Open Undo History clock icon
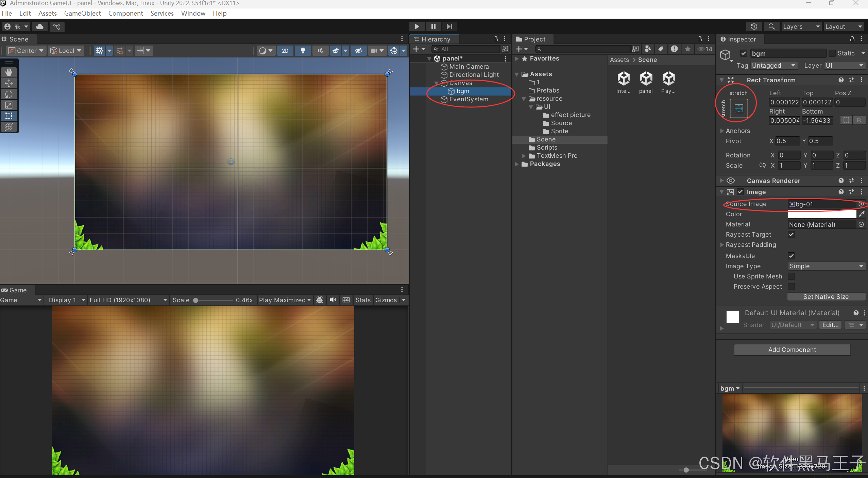The image size is (868, 478). coord(754,27)
